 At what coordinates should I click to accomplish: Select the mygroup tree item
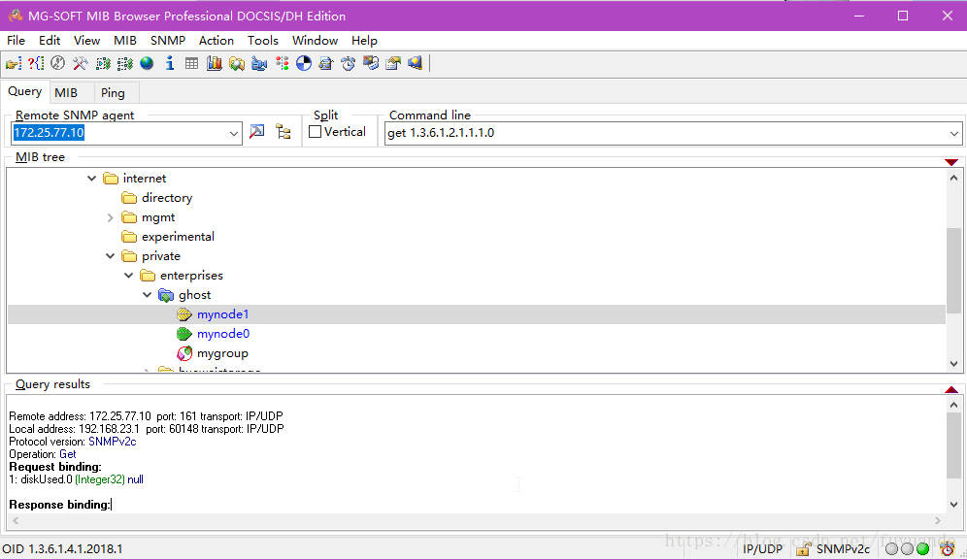click(x=222, y=353)
